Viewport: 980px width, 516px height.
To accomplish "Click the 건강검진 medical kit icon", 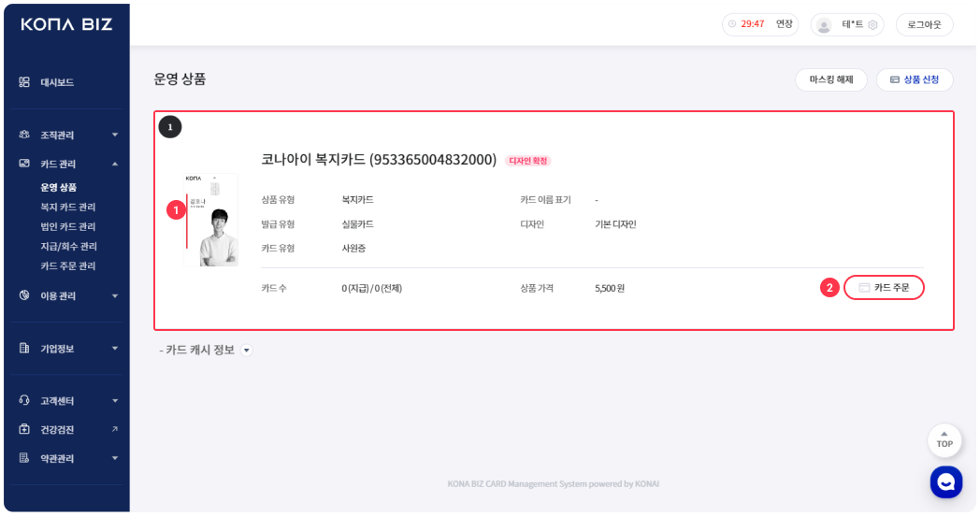I will pos(24,429).
